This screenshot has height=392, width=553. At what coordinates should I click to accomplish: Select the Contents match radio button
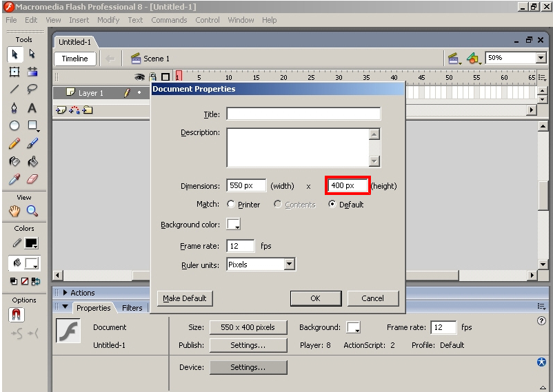278,204
